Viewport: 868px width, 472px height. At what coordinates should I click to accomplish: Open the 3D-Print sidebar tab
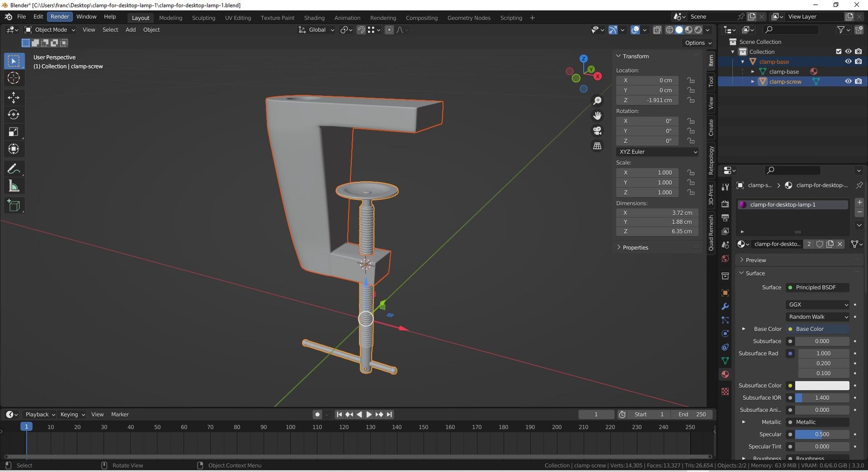pyautogui.click(x=711, y=194)
